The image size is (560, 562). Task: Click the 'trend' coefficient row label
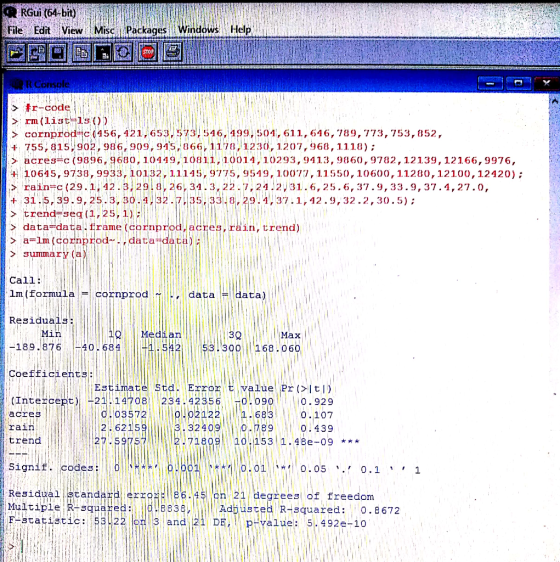[x=25, y=441]
